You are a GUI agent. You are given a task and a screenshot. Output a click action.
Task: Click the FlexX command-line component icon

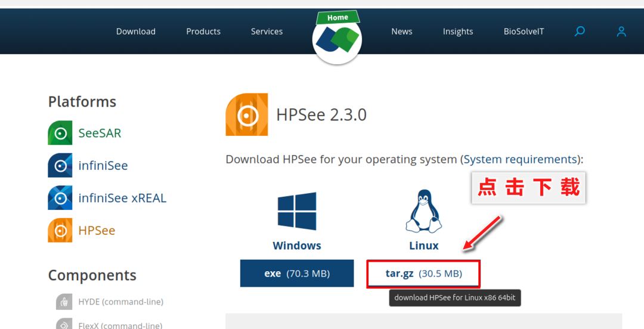tap(64, 324)
